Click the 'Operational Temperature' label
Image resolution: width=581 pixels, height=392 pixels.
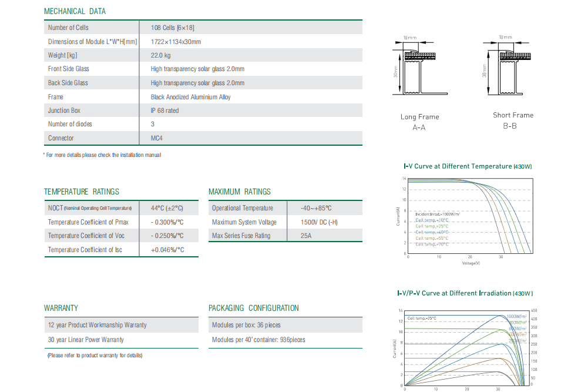(243, 209)
